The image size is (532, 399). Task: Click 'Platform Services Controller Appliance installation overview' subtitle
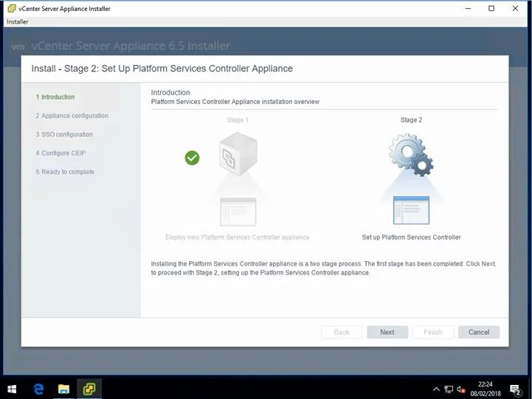235,102
